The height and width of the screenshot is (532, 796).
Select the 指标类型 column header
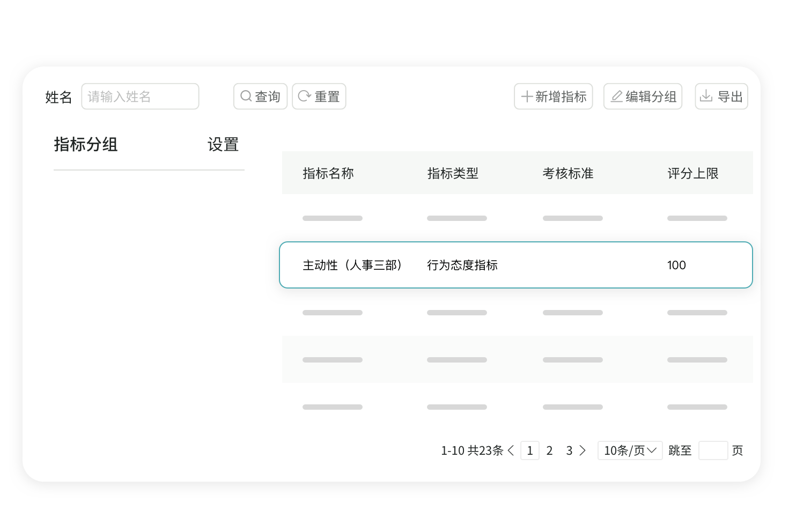pos(453,173)
